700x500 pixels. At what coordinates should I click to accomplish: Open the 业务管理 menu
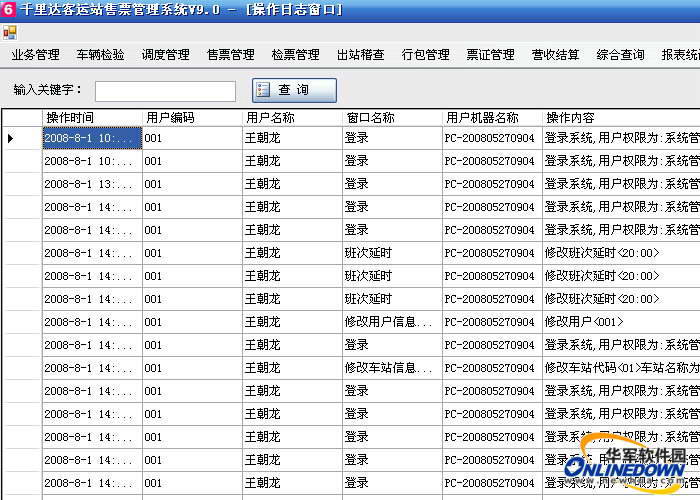pos(35,55)
